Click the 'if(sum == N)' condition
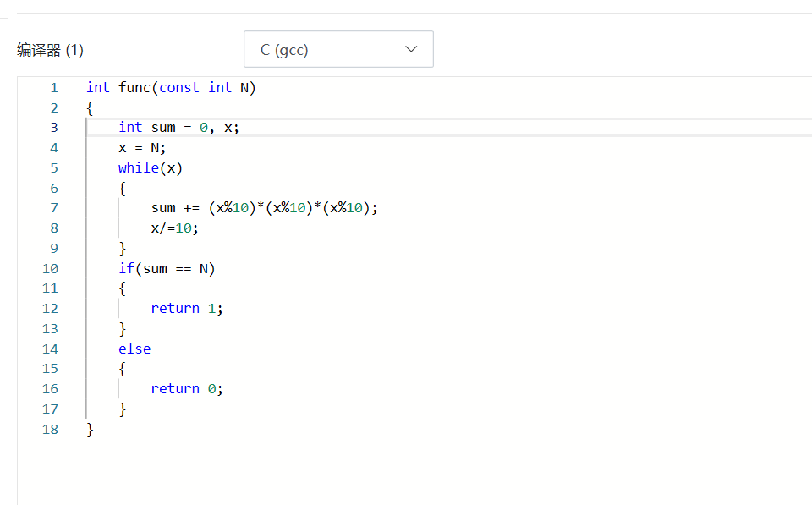812x505 pixels. [167, 268]
